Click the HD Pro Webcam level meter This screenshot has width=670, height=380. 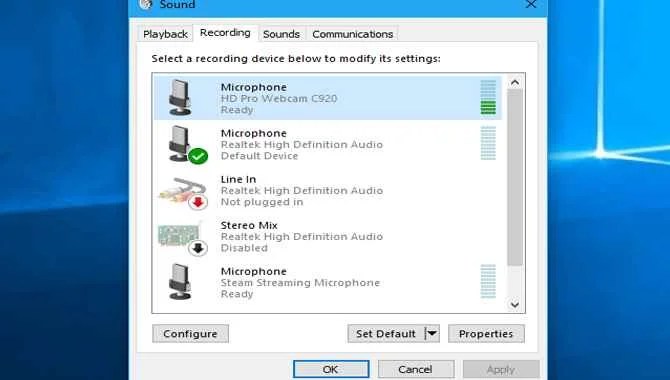pos(488,97)
